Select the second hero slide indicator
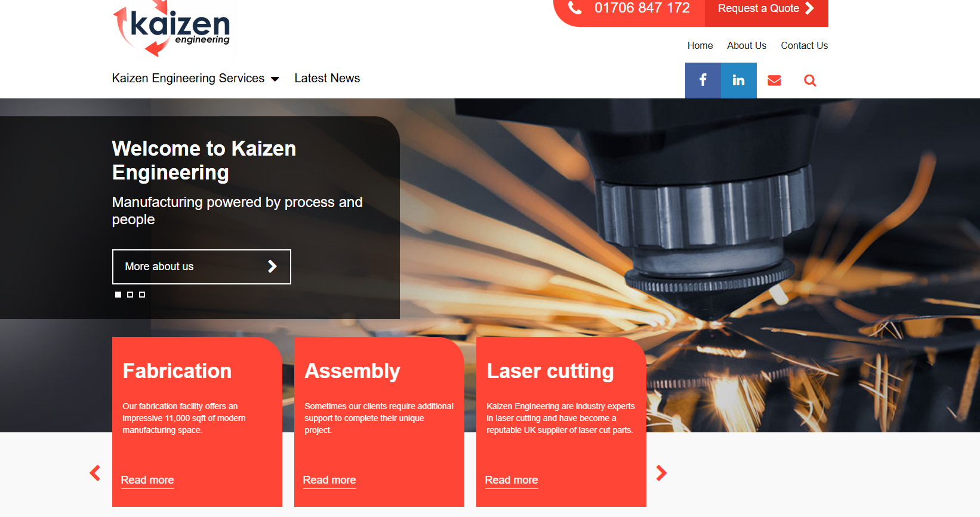 130,295
